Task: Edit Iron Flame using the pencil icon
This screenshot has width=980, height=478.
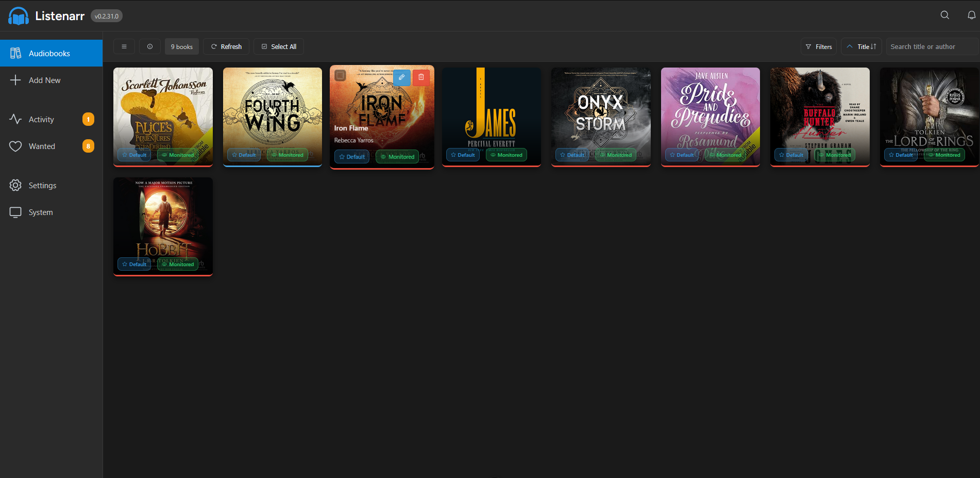Action: [402, 77]
